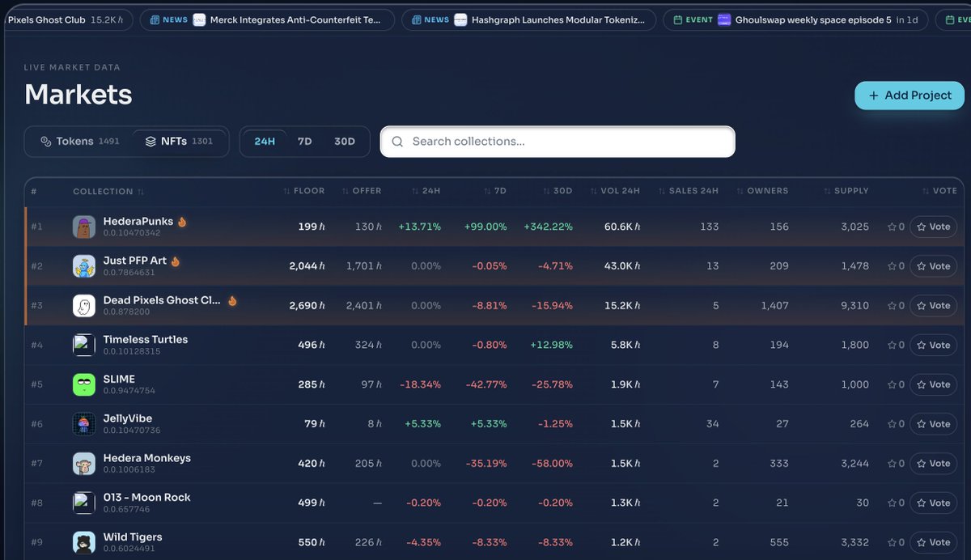Click the Hedera Monkeys avatar icon
Screen dimensions: 971x560
[x=84, y=464]
